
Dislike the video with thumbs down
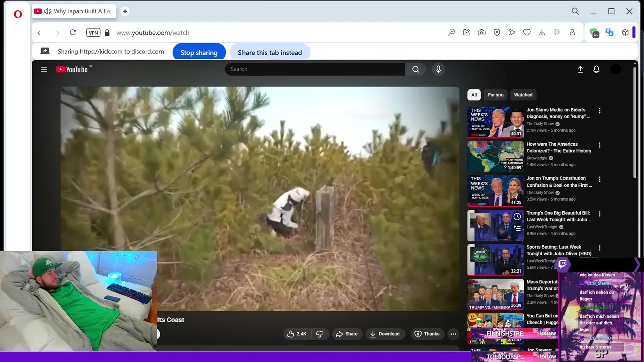coord(319,334)
